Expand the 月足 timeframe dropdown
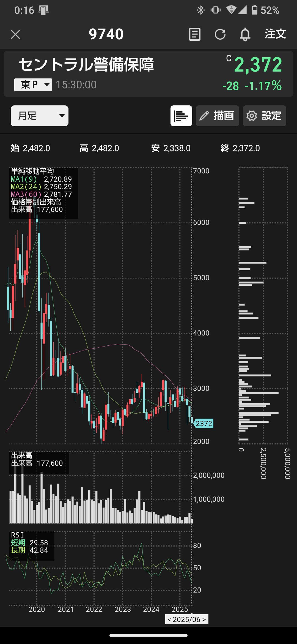 pos(40,116)
